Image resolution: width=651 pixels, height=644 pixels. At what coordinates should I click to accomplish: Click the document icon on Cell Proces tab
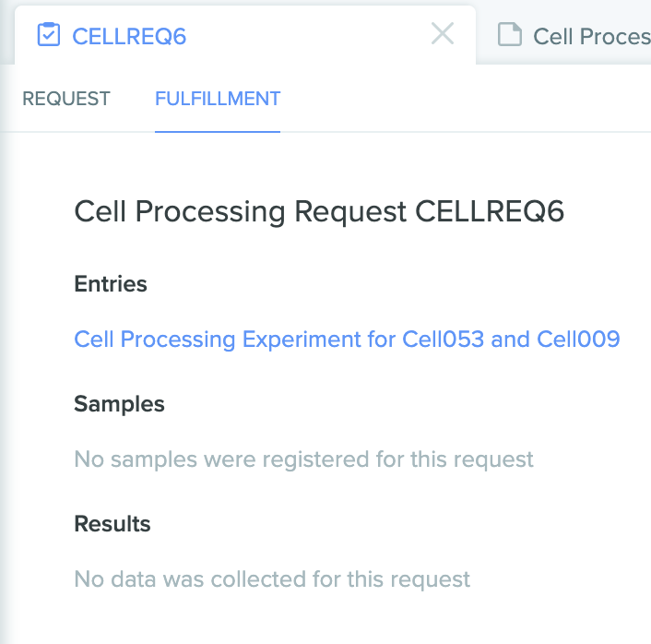coord(509,34)
